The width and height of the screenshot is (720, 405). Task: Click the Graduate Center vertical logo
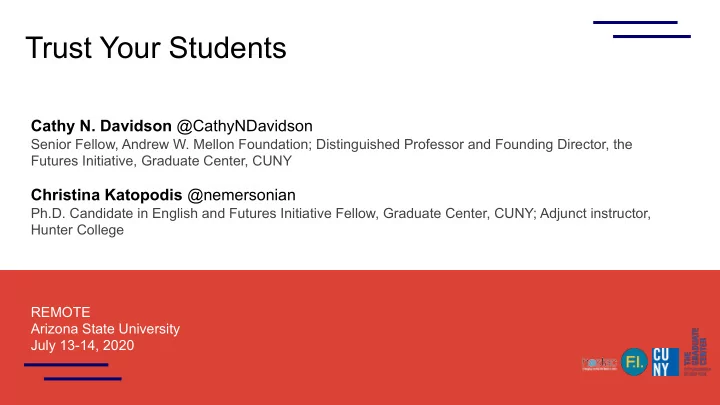tap(696, 352)
